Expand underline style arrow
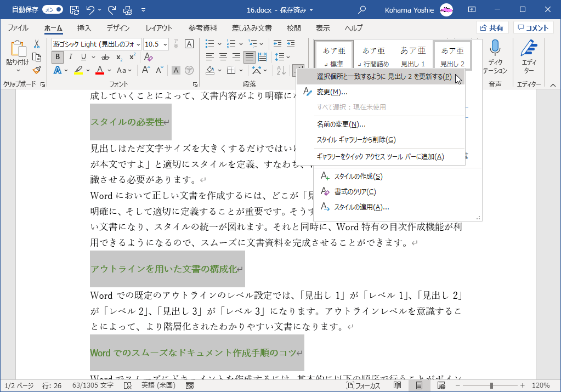 (93, 57)
